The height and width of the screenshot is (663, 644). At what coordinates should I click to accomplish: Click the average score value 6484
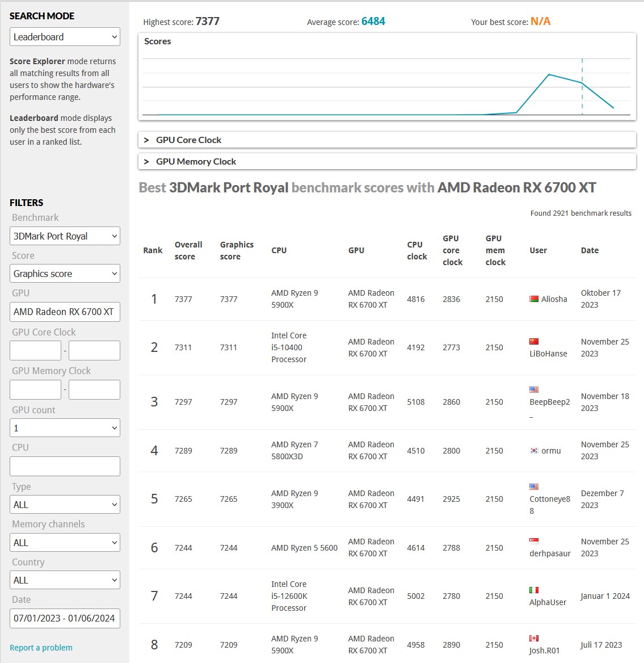point(373,21)
